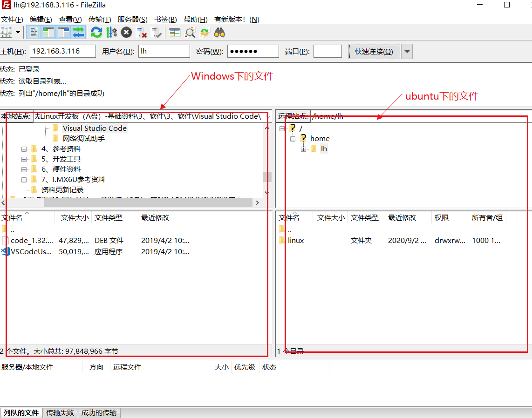532x418 pixels.
Task: Click the 主机(H) input field
Action: [62, 51]
